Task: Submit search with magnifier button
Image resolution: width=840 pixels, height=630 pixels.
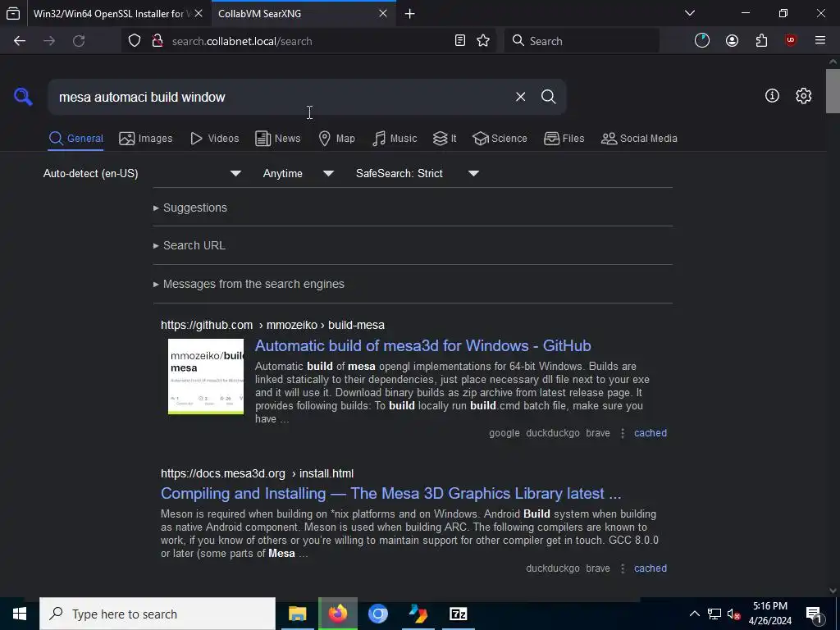Action: point(548,97)
